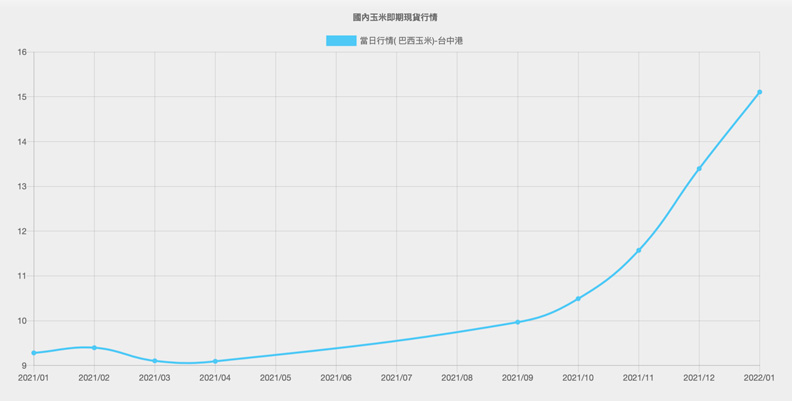
Task: Click the 2021/06 x-axis label
Action: (336, 378)
